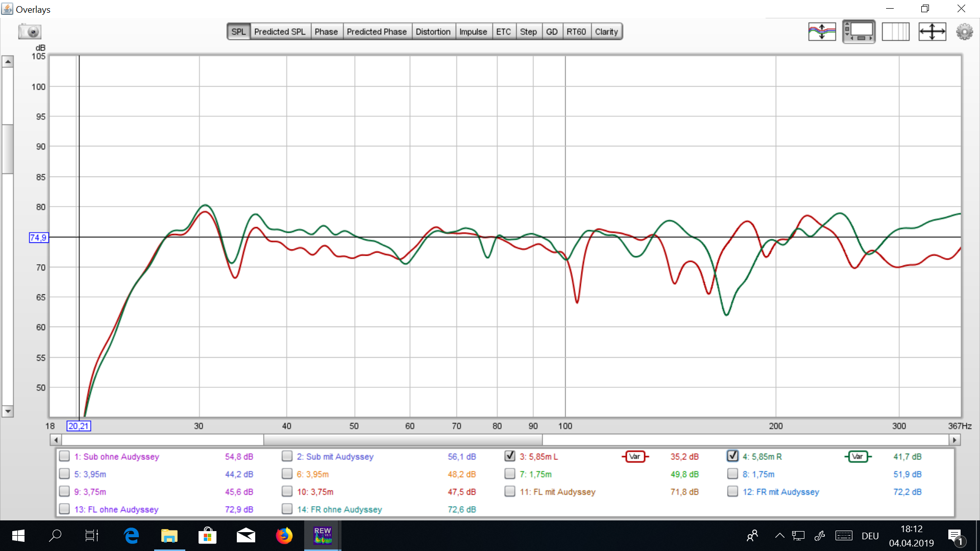Open the graph controls gear
The height and width of the screenshot is (551, 980).
(x=964, y=32)
